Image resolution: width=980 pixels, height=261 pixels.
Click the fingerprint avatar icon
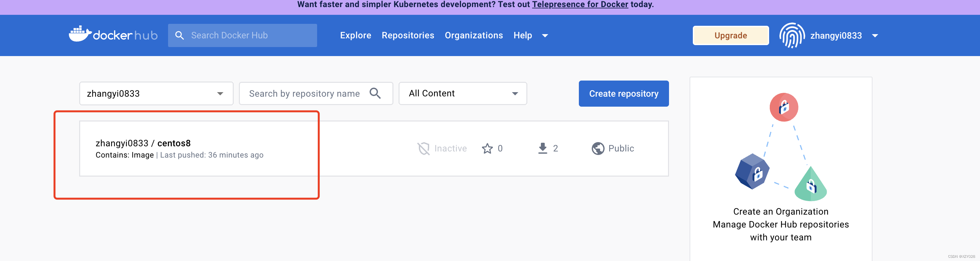pos(792,35)
